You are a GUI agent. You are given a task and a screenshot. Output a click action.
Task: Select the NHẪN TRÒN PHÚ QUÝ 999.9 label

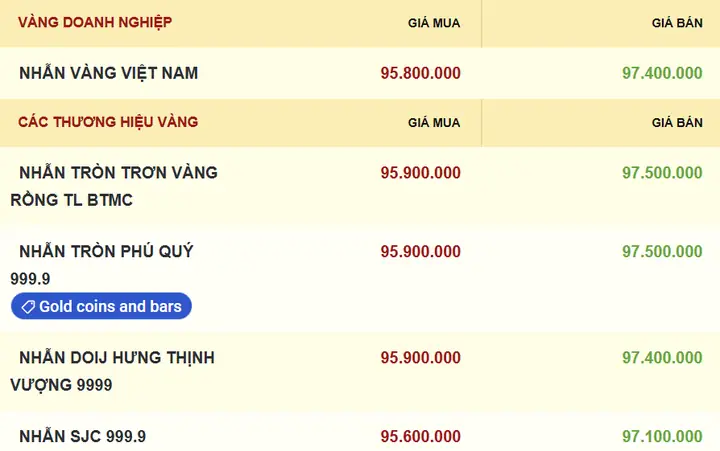[x=102, y=265]
